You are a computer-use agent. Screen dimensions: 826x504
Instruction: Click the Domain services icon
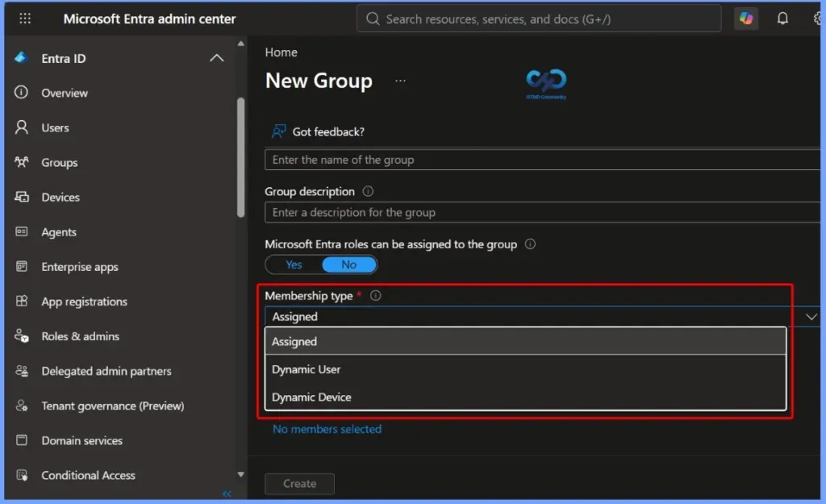coord(22,439)
